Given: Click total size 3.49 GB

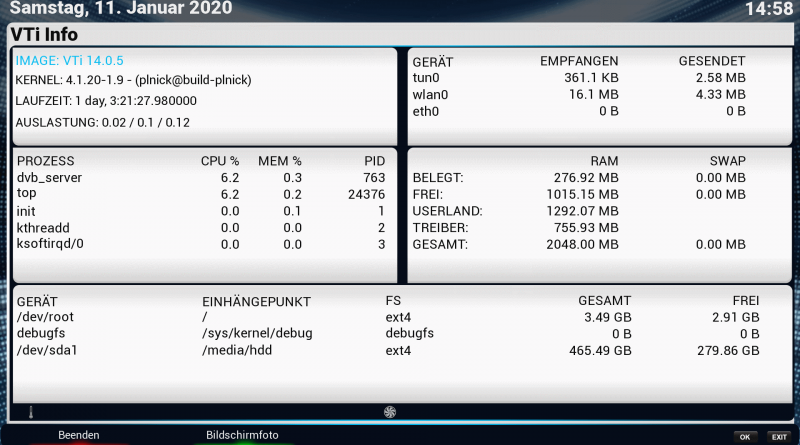Looking at the screenshot, I should coord(608,317).
